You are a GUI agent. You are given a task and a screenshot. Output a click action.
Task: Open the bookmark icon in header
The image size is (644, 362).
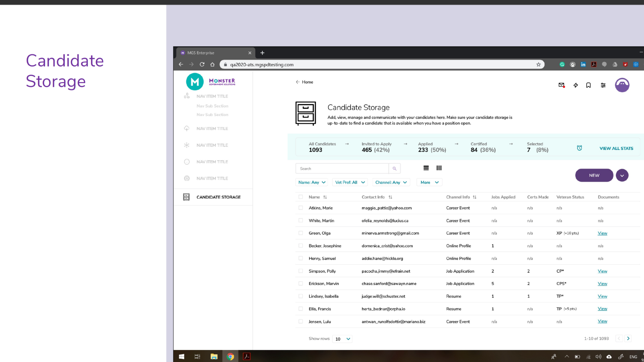pos(588,85)
